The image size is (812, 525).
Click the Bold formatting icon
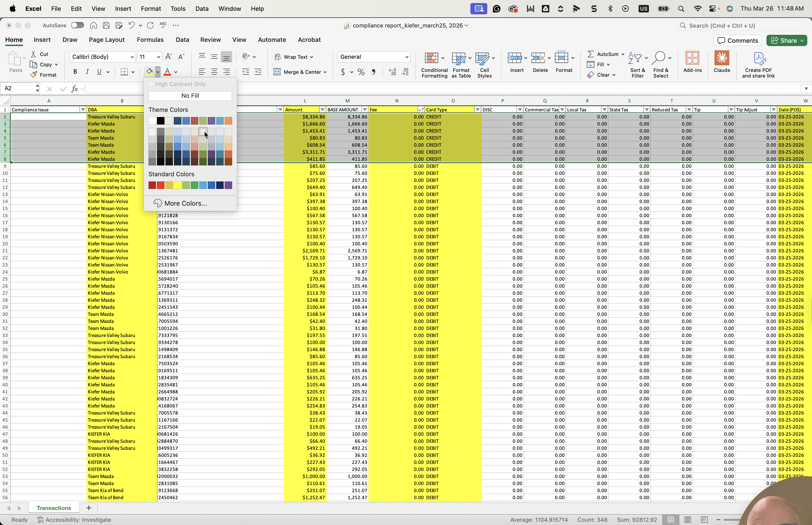[75, 72]
